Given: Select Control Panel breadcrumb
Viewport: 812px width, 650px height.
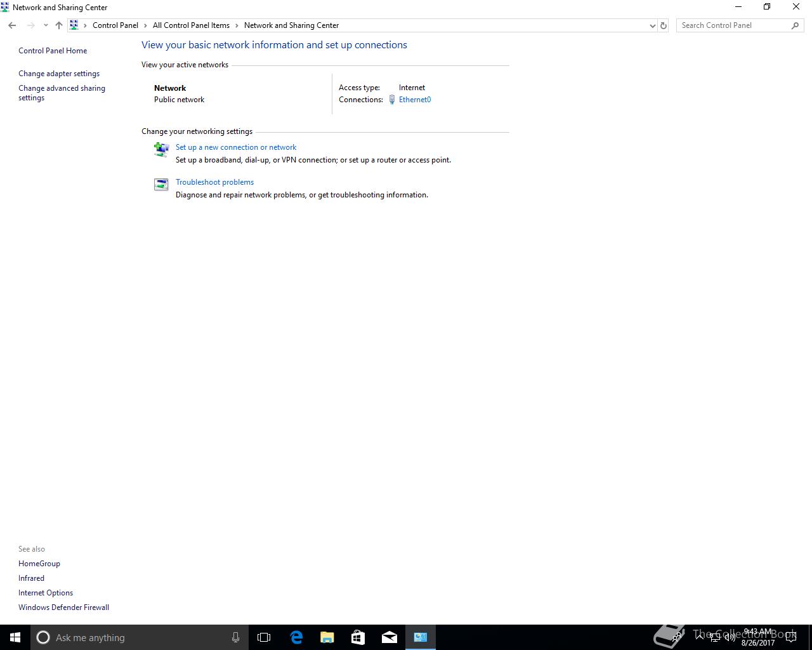Looking at the screenshot, I should 115,25.
